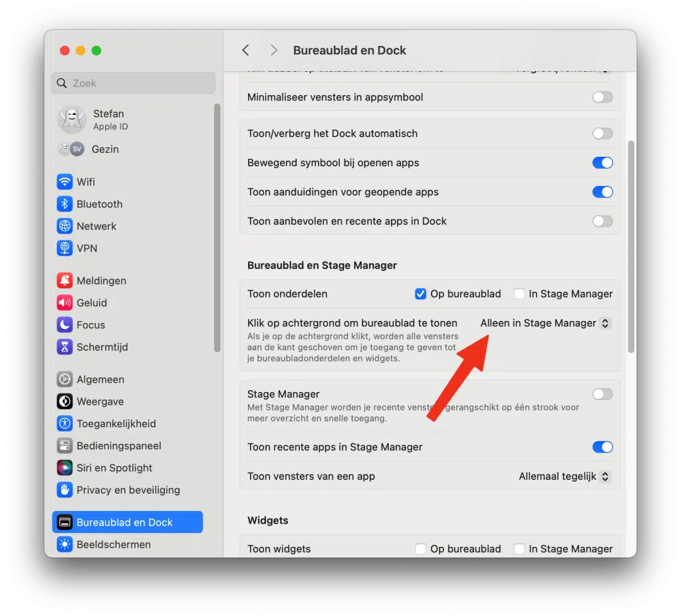This screenshot has height=616, width=681.
Task: Click the Bureaublad en Dock title
Action: [350, 51]
